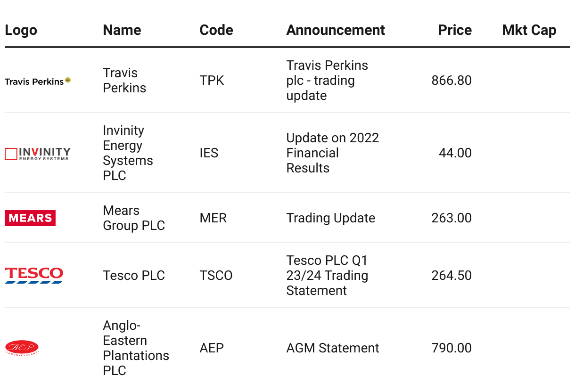
Task: Open Update on 2022 Financial Results
Action: 332,153
